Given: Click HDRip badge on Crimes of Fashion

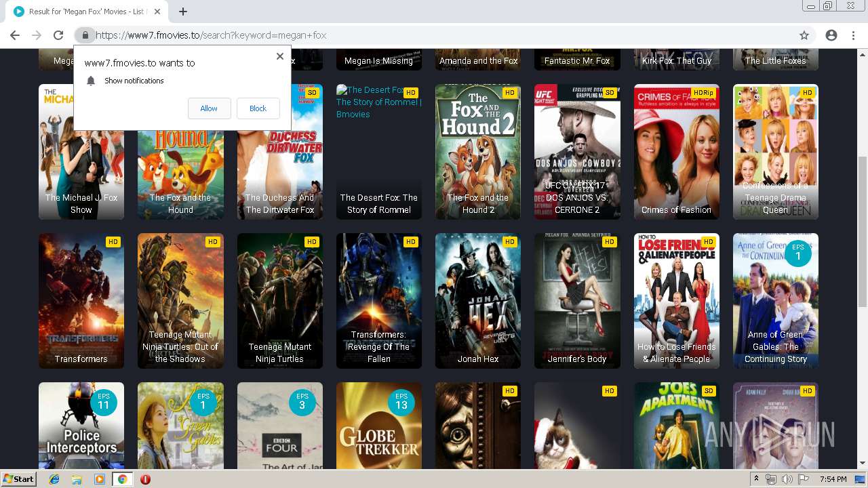Looking at the screenshot, I should click(x=703, y=93).
